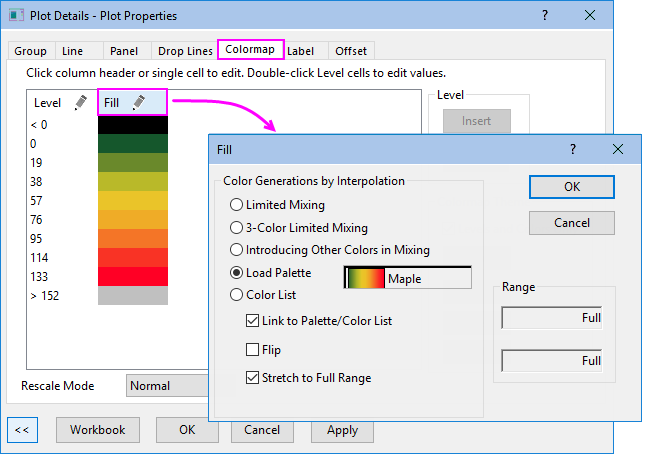Click the Workbook button
The image size is (650, 454).
click(97, 430)
